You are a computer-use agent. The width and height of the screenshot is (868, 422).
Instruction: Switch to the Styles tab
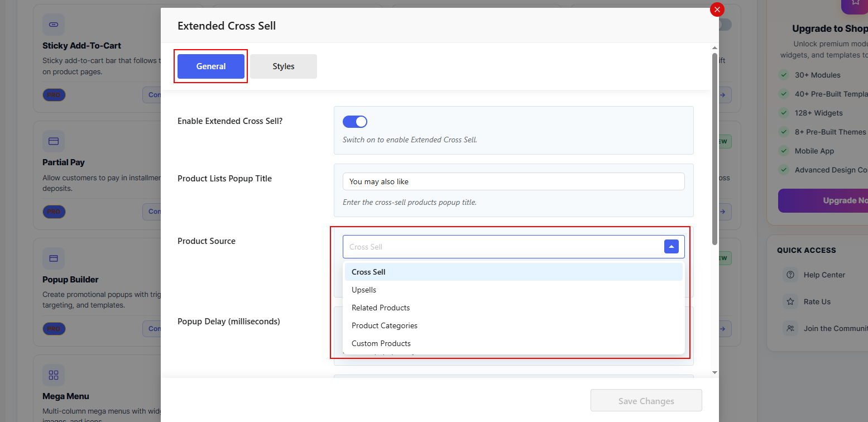tap(284, 66)
